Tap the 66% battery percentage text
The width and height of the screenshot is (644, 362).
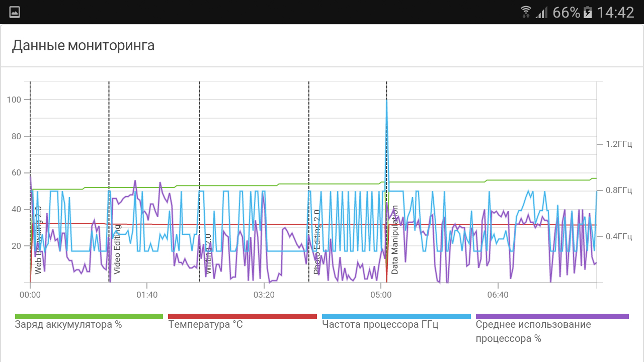tap(566, 12)
